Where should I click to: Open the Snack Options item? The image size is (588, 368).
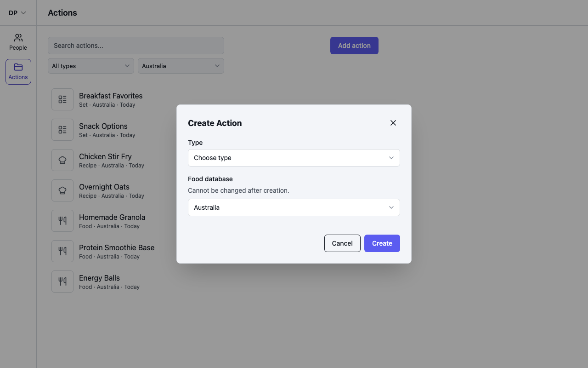103,126
